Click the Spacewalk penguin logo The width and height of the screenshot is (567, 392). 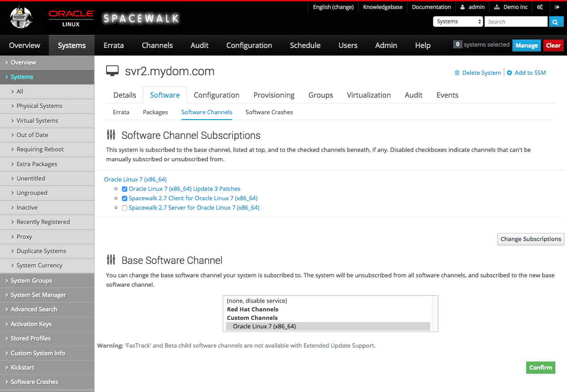click(x=21, y=18)
